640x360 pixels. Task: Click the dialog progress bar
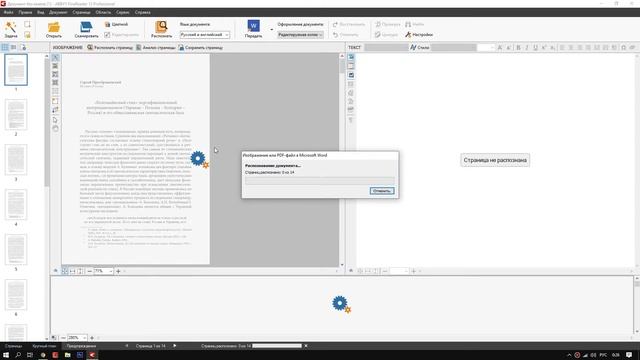click(x=320, y=180)
